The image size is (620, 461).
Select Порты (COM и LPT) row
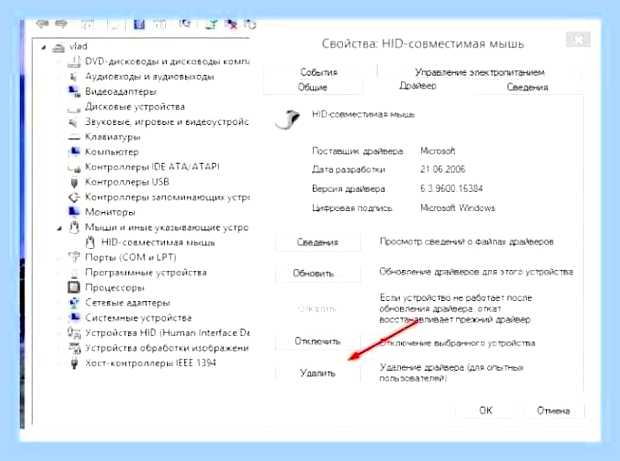coord(131,257)
